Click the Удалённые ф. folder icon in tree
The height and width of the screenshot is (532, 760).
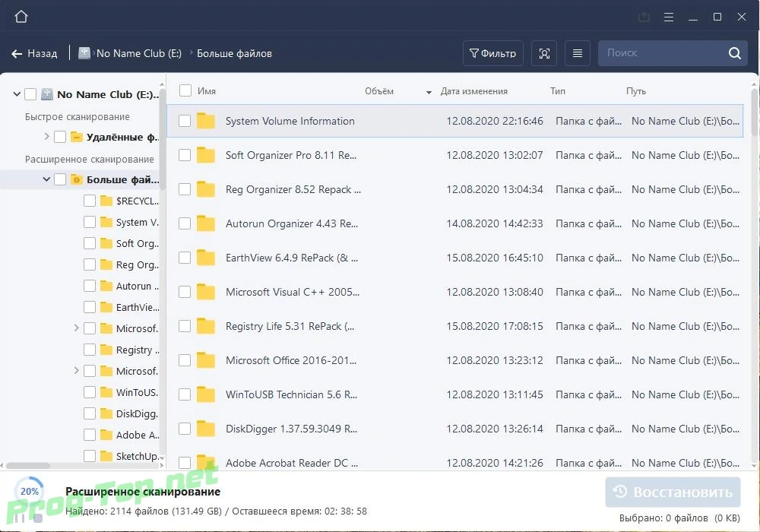point(77,137)
